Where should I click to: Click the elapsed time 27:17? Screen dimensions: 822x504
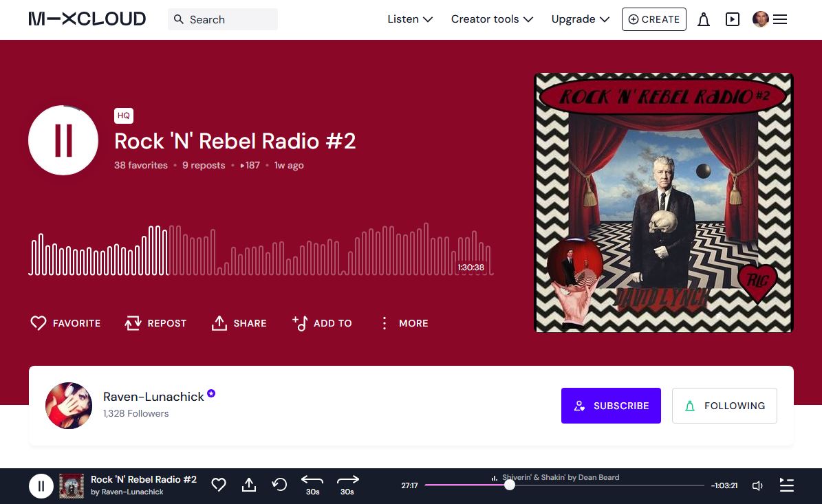[409, 485]
